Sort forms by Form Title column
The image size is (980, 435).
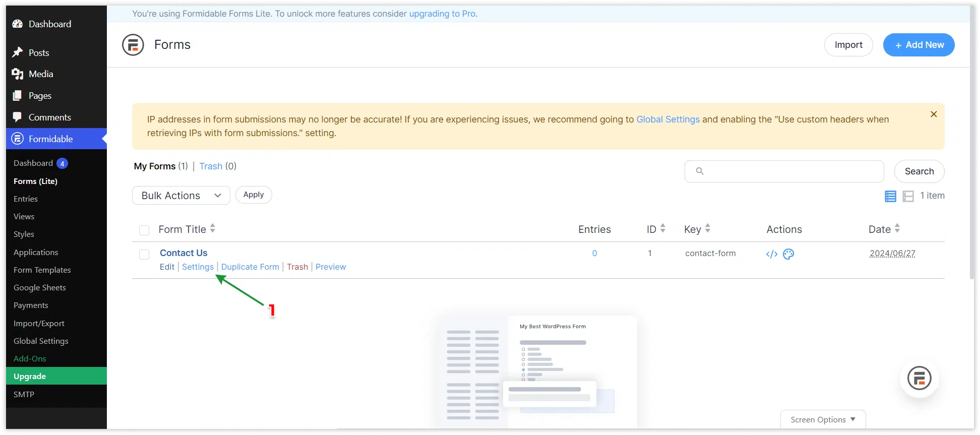[x=182, y=229]
